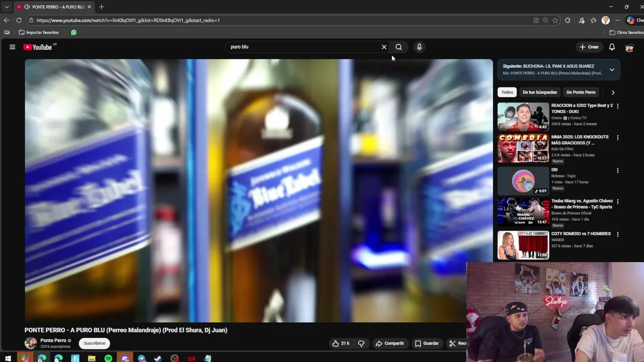Open the Favorites list toolbar icon

[594, 20]
